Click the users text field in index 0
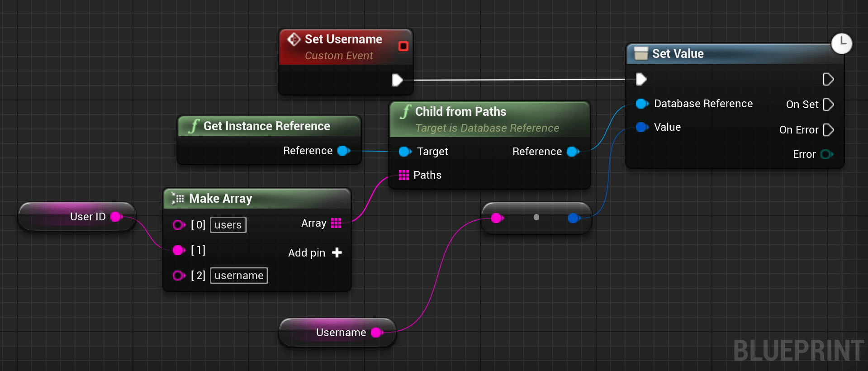 (x=228, y=225)
